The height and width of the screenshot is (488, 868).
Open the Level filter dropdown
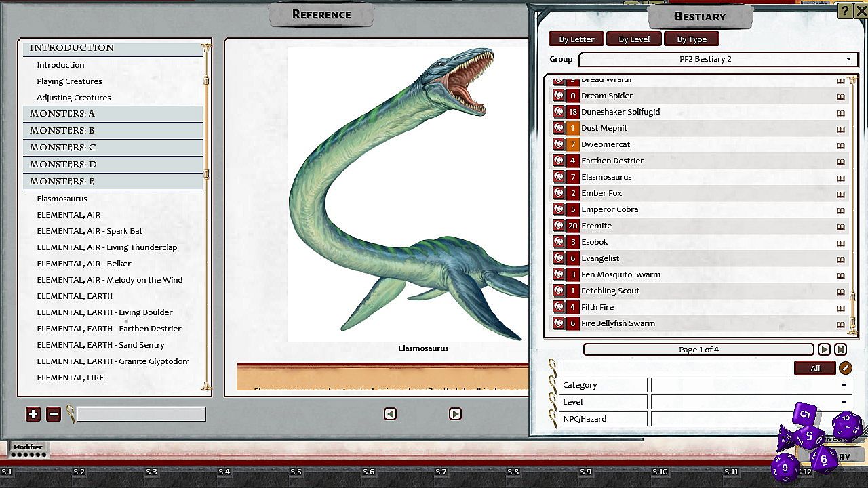pos(844,402)
